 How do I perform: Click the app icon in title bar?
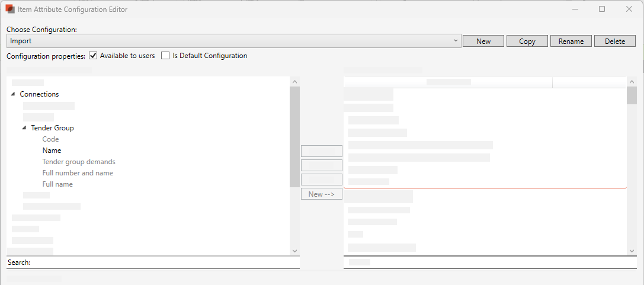(10, 9)
